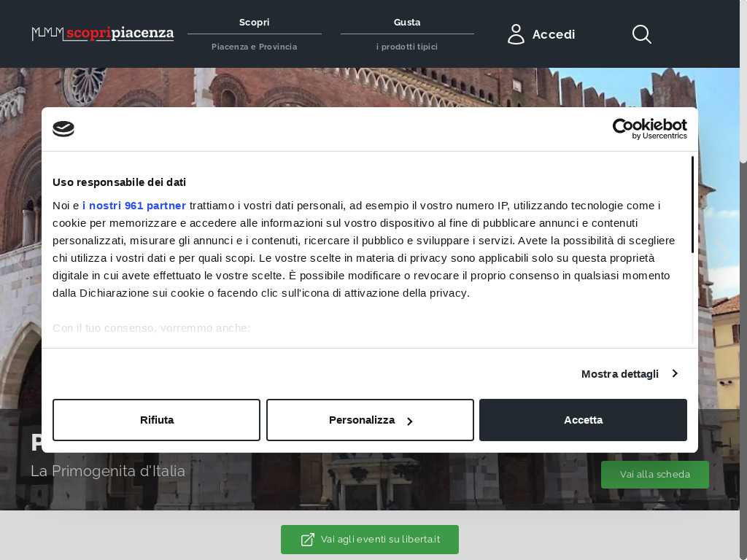Image resolution: width=747 pixels, height=560 pixels.
Task: Select i prodotti tipici subtitle
Action: click(x=407, y=47)
